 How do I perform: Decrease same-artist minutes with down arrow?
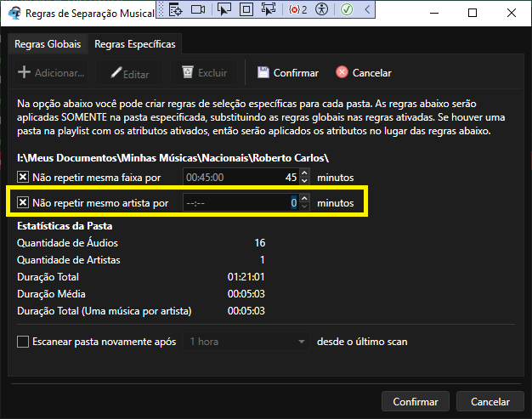(305, 207)
